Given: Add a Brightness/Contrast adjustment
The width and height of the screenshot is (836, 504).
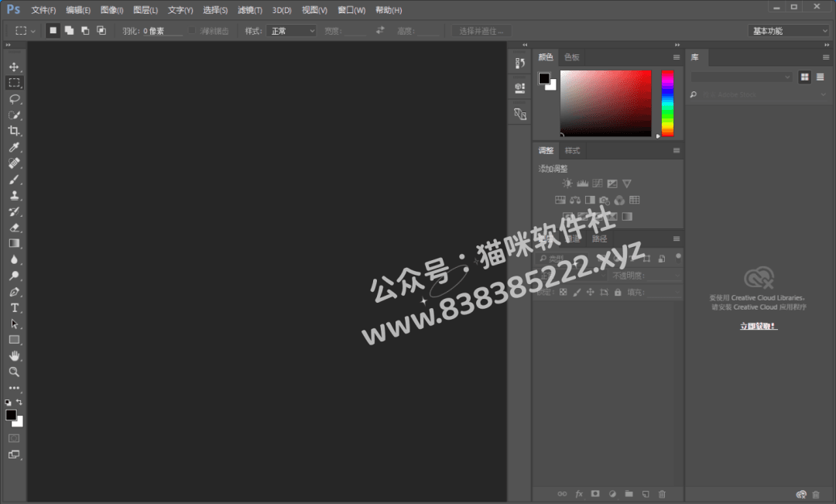Looking at the screenshot, I should [x=567, y=183].
